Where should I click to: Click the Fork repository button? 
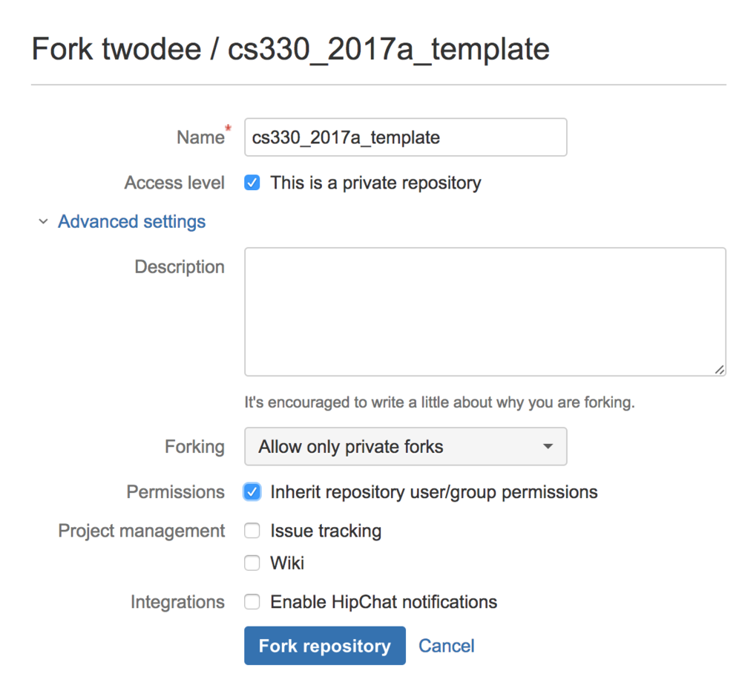coord(324,646)
